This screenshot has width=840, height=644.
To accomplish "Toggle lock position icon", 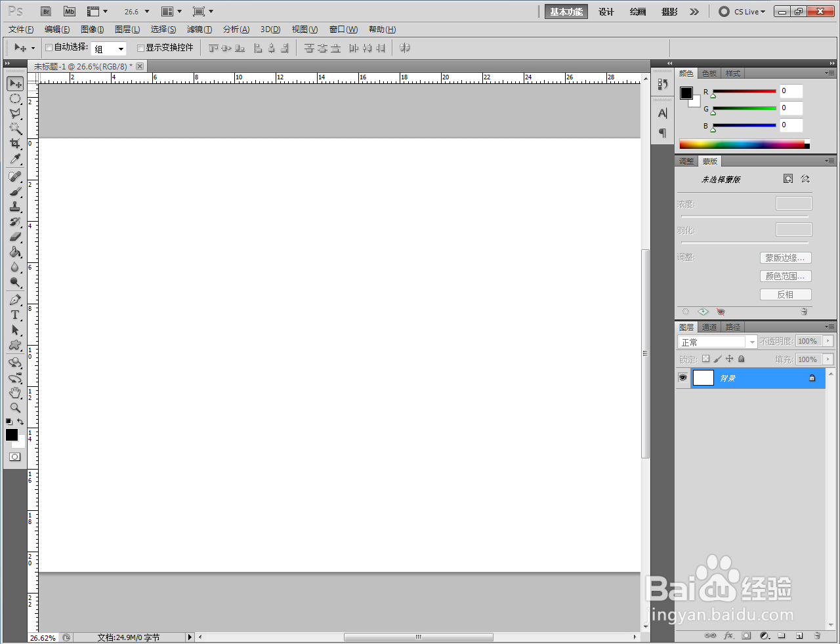I will pos(729,359).
